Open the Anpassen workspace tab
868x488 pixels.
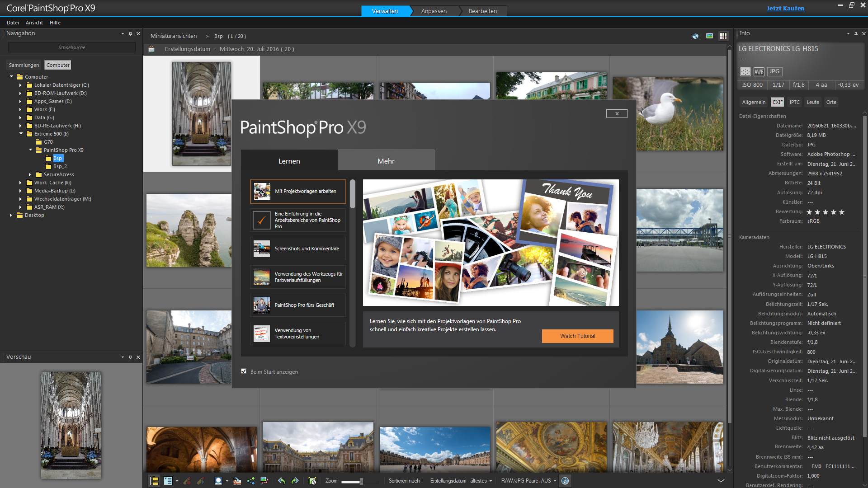tap(433, 11)
